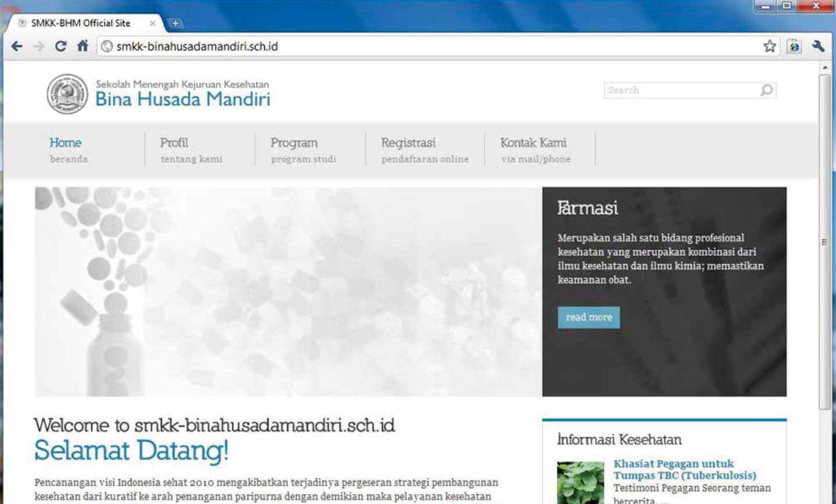The height and width of the screenshot is (504, 836).
Task: Open the Khasiat Pegagan untuk Tumpas TBC article
Action: 684,469
